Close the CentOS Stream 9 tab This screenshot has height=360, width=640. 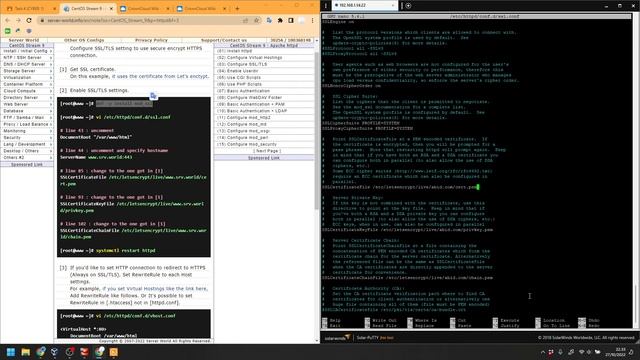(111, 8)
